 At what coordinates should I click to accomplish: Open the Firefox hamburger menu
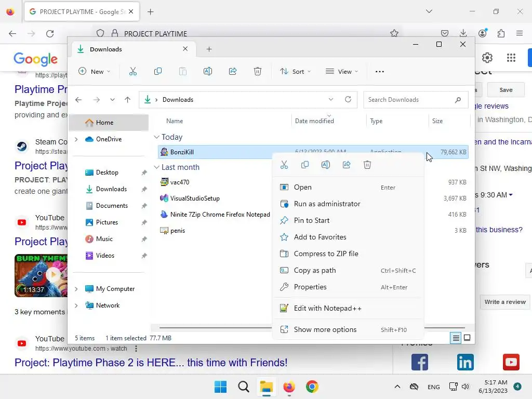pyautogui.click(x=520, y=33)
